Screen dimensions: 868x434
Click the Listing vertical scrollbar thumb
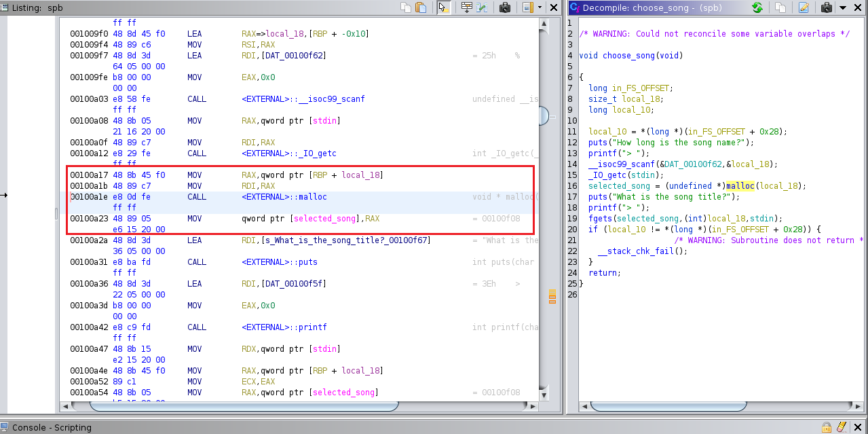[x=543, y=116]
